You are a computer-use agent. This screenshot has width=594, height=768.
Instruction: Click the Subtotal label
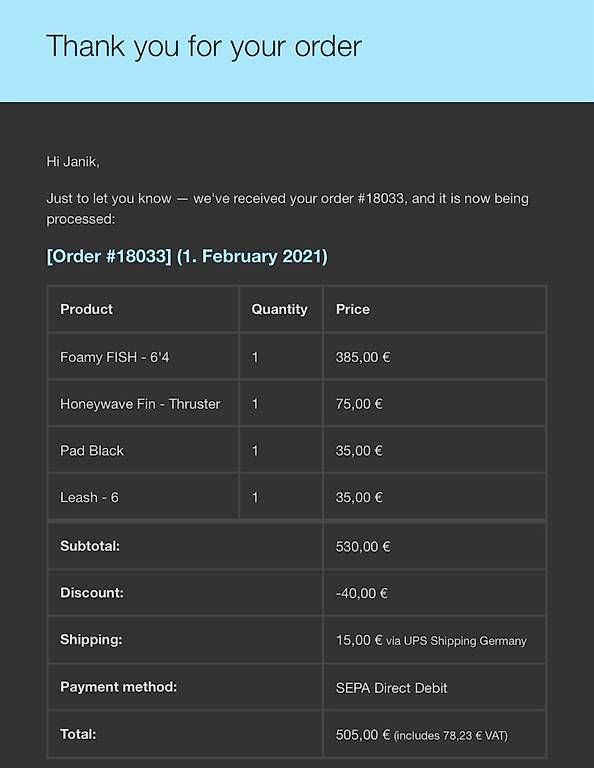pos(90,546)
